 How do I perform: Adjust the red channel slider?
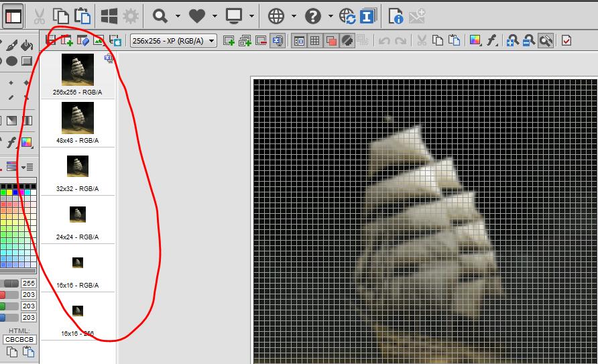pyautogui.click(x=9, y=295)
